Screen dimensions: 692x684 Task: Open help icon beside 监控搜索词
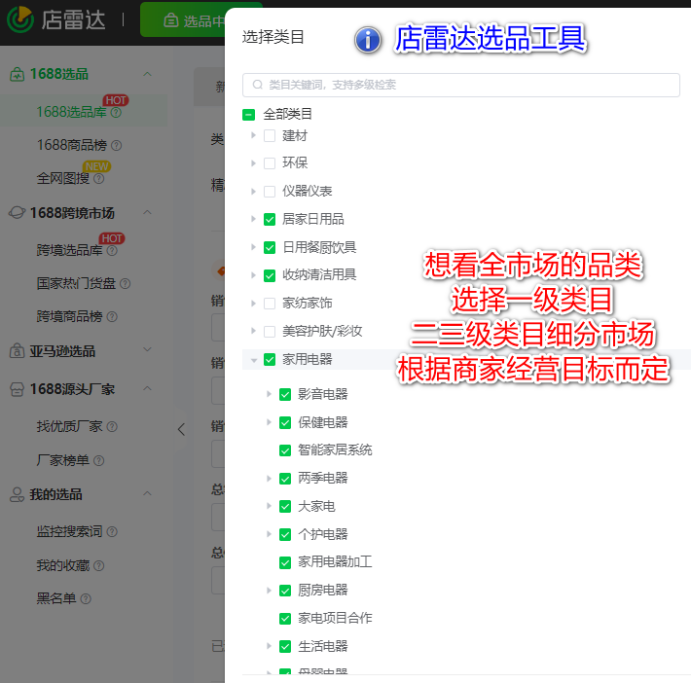(x=112, y=531)
